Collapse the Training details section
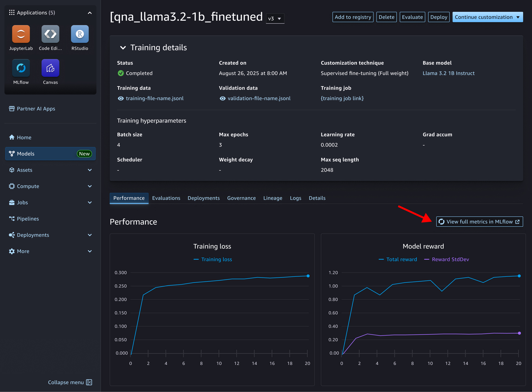 pyautogui.click(x=123, y=48)
